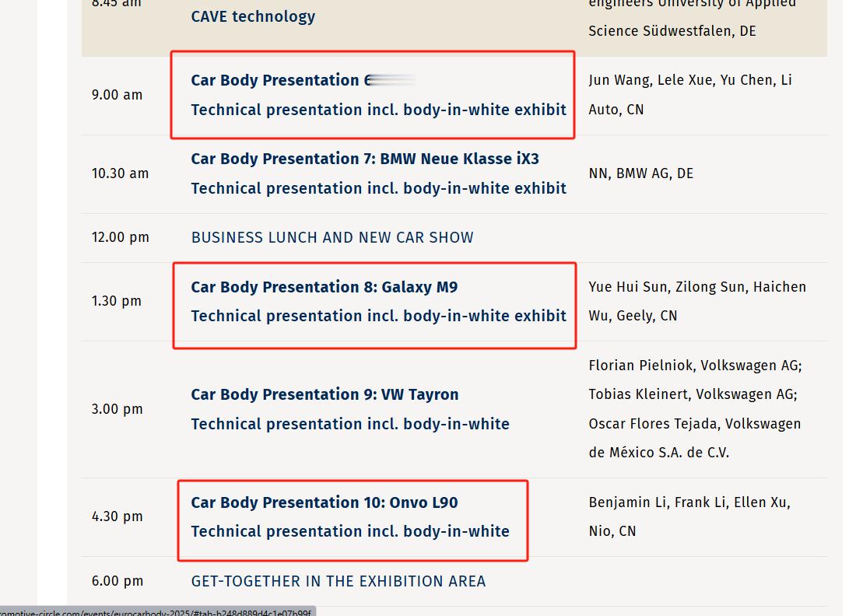The image size is (856, 616).
Task: Click the 3.00 pm Technical presentation subtitle
Action: pos(350,424)
